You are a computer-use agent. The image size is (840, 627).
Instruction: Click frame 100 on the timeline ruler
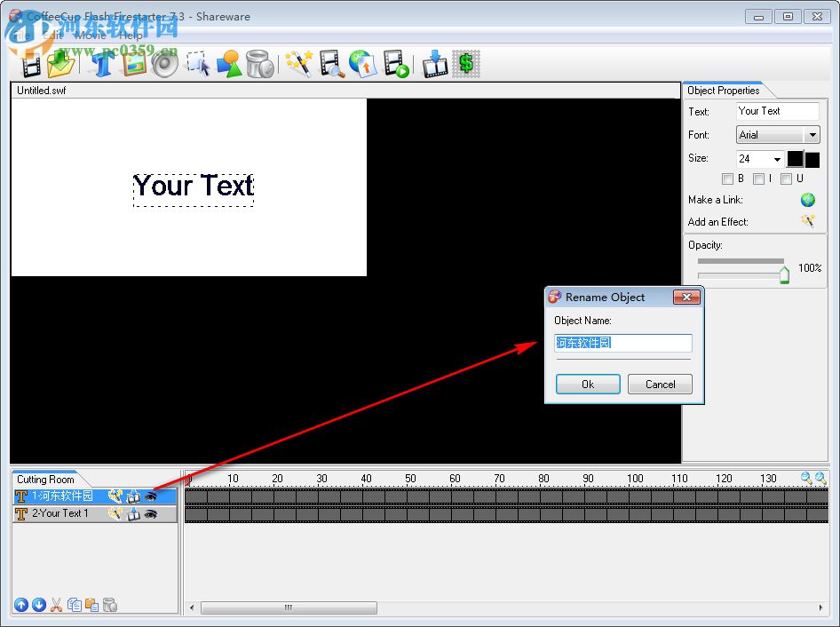635,478
